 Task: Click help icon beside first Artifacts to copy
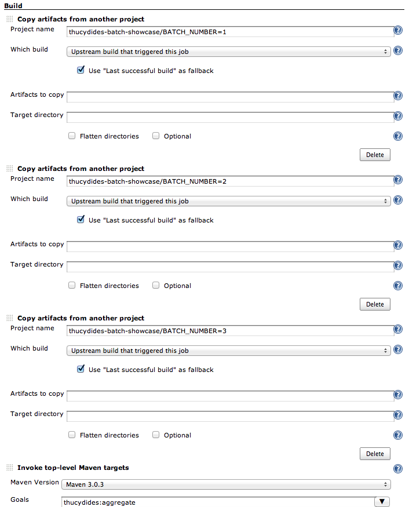397,96
